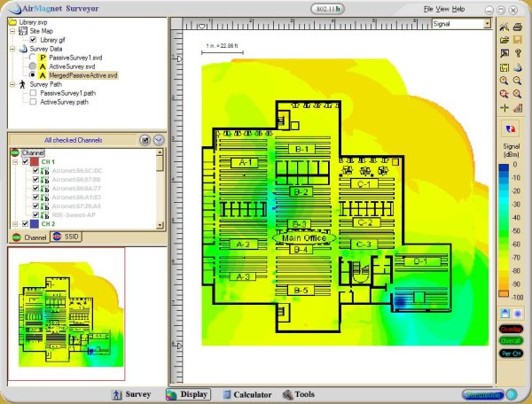Image resolution: width=532 pixels, height=404 pixels.
Task: Click the house icon below signal legend
Action: point(505,314)
